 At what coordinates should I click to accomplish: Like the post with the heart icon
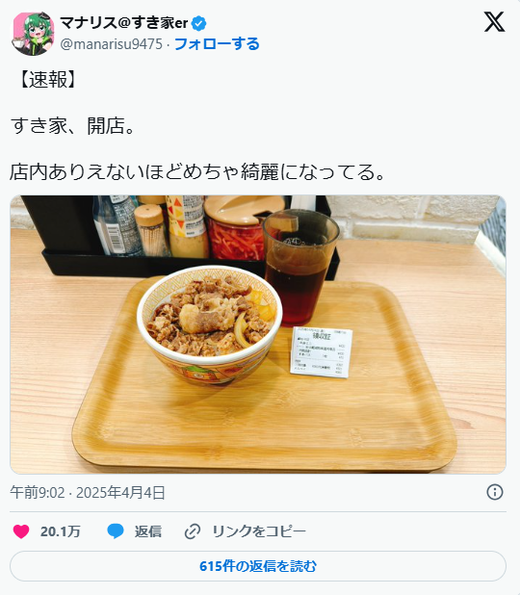tap(21, 531)
